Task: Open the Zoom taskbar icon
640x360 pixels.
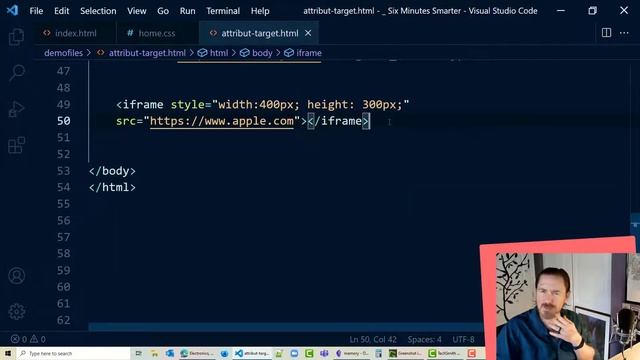Action: pos(294,353)
